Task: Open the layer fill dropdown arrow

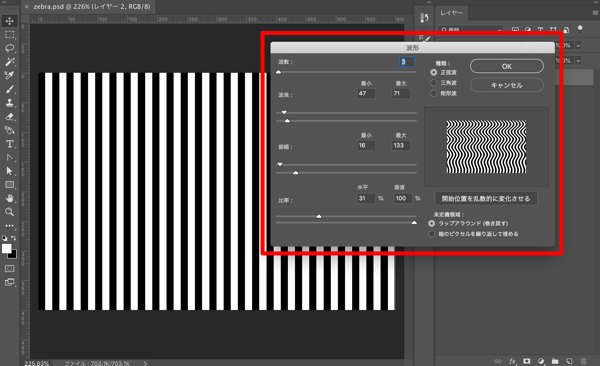Action: [578, 60]
